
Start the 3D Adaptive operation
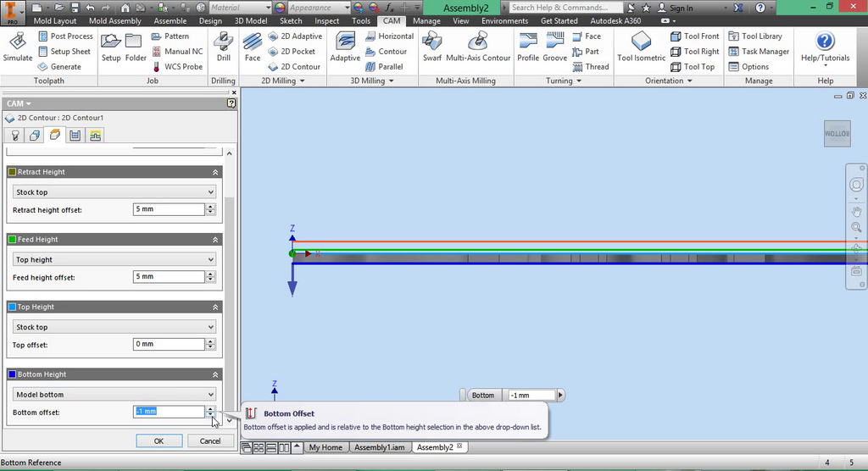pos(346,47)
